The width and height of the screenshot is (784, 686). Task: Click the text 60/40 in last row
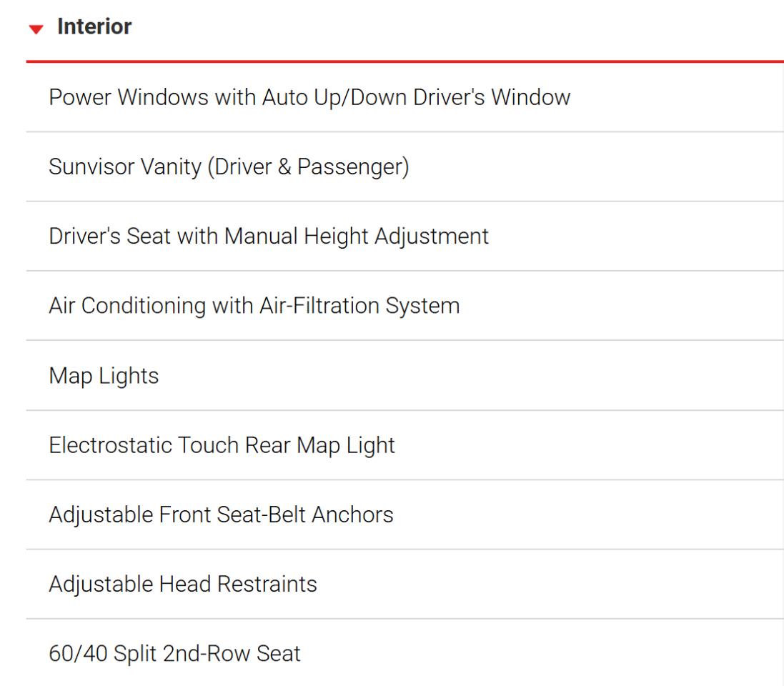[78, 653]
